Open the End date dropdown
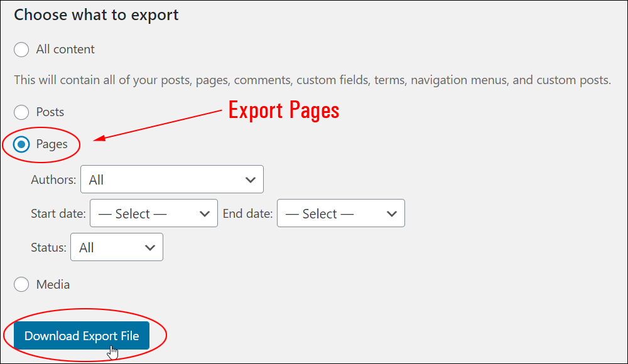 point(341,213)
